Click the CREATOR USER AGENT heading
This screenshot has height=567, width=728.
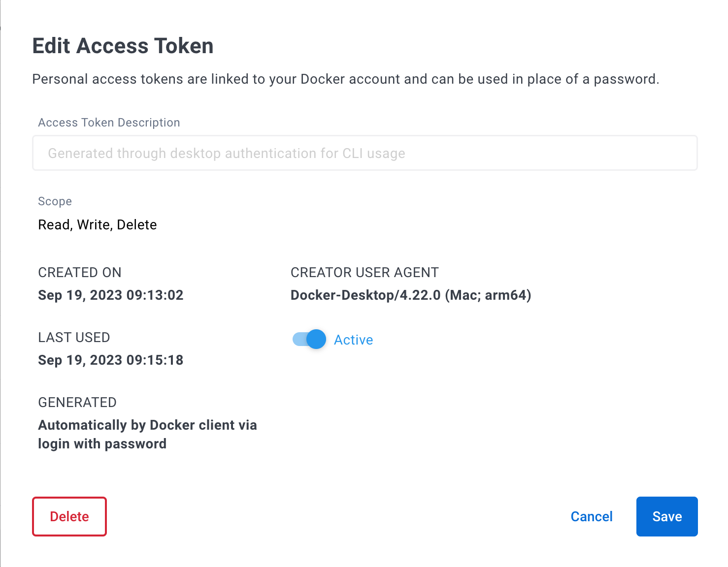[364, 272]
